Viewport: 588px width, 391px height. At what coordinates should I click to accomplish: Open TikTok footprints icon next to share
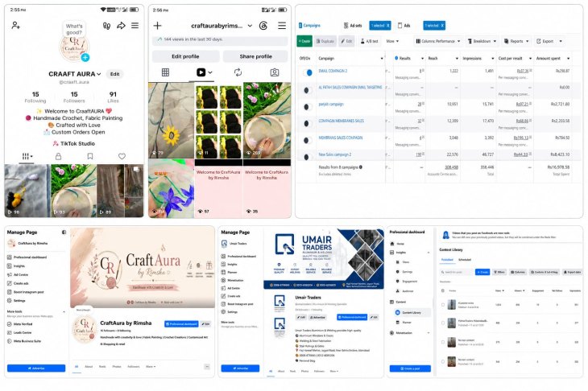point(106,26)
